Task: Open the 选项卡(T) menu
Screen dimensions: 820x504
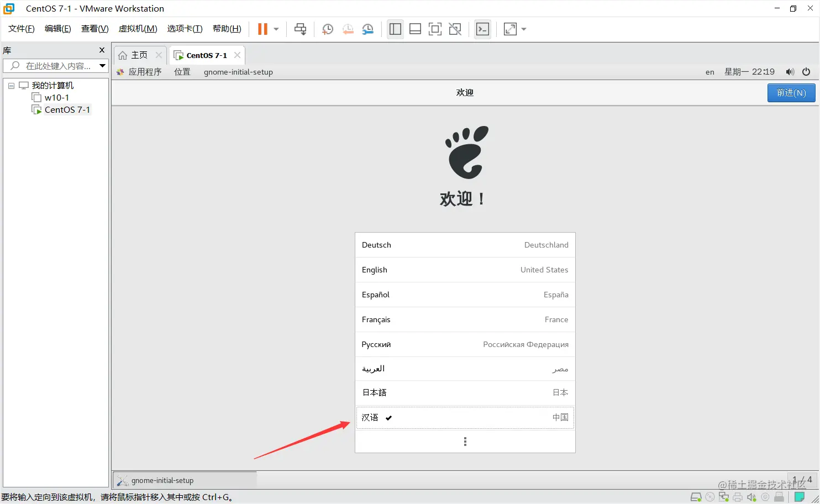Action: pyautogui.click(x=185, y=29)
